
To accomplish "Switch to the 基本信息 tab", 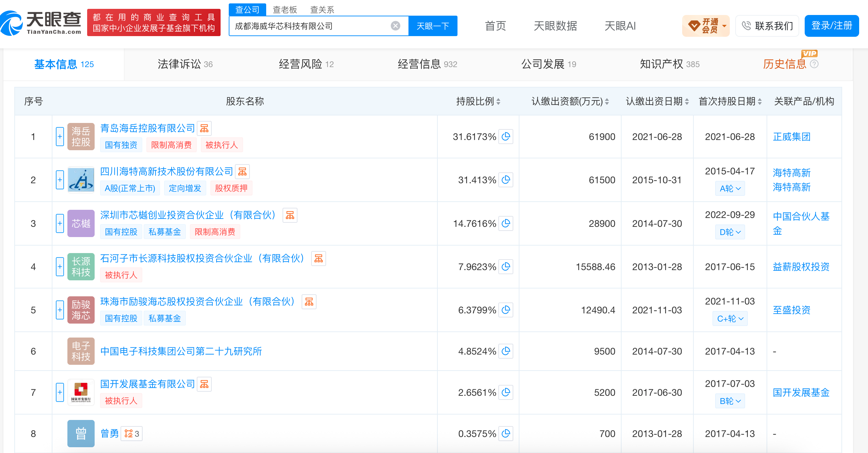I will pyautogui.click(x=64, y=64).
